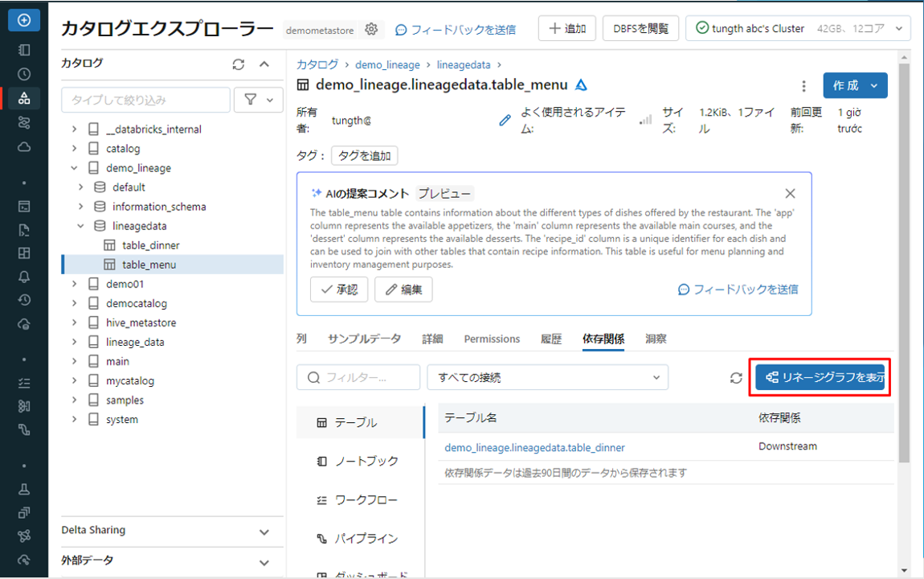Click the pencil icon to edit owner

pyautogui.click(x=505, y=121)
